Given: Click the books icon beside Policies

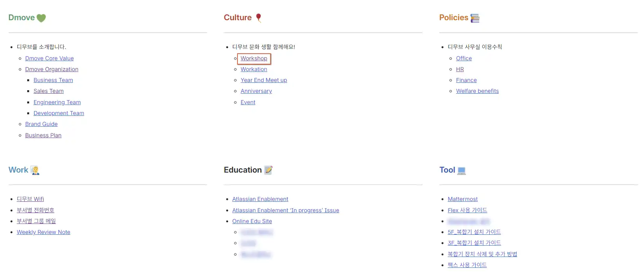Looking at the screenshot, I should click(475, 18).
